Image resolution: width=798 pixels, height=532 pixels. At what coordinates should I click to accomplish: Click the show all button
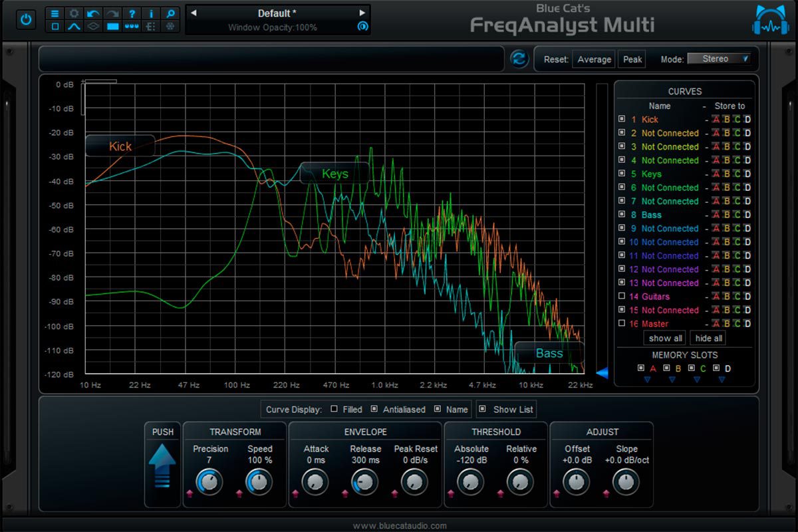tap(666, 338)
